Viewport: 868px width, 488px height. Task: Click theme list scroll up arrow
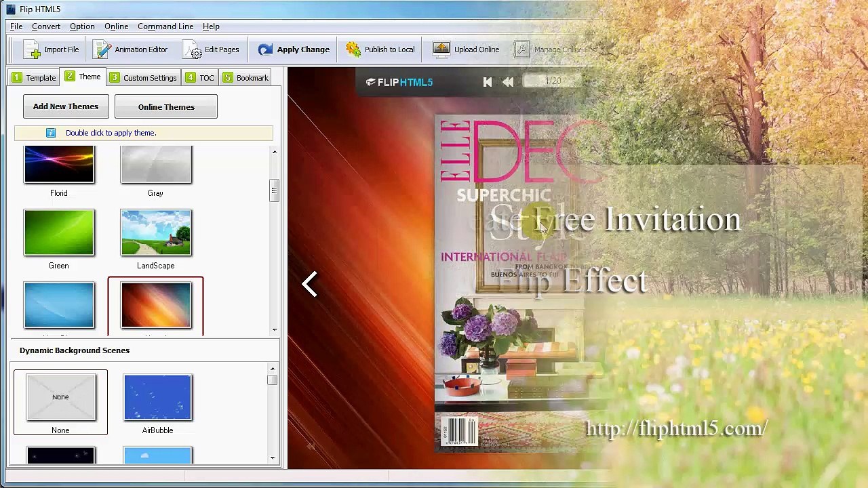(274, 152)
